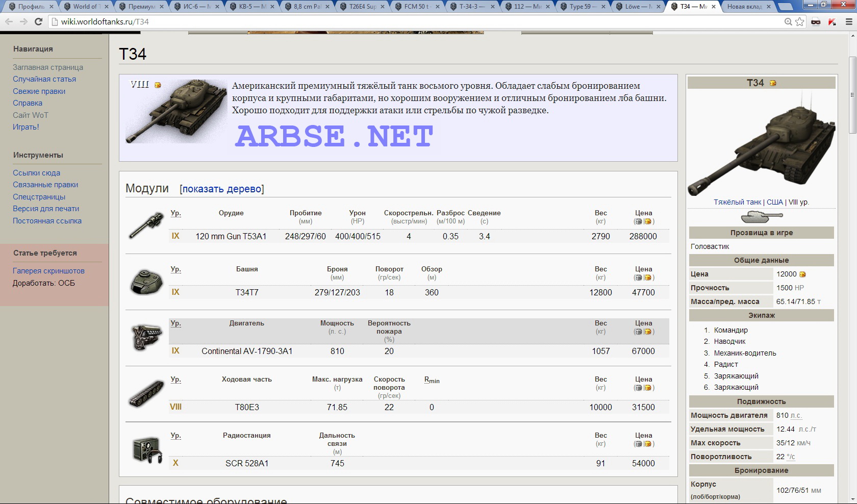Image resolution: width=857 pixels, height=504 pixels.
Task: Reload the page with the refresh icon
Action: [38, 21]
